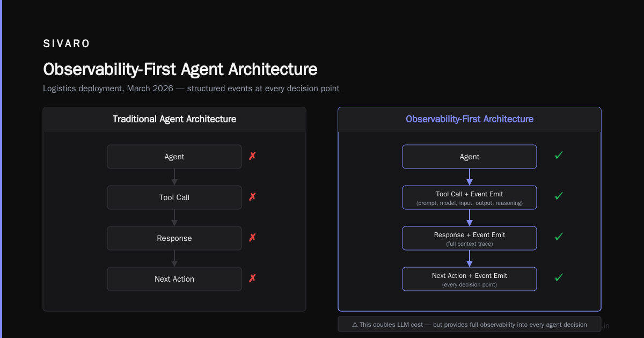Screen dimensions: 644x338
Task: Click the Tool Call + Event Emit box
Action: tap(470, 197)
